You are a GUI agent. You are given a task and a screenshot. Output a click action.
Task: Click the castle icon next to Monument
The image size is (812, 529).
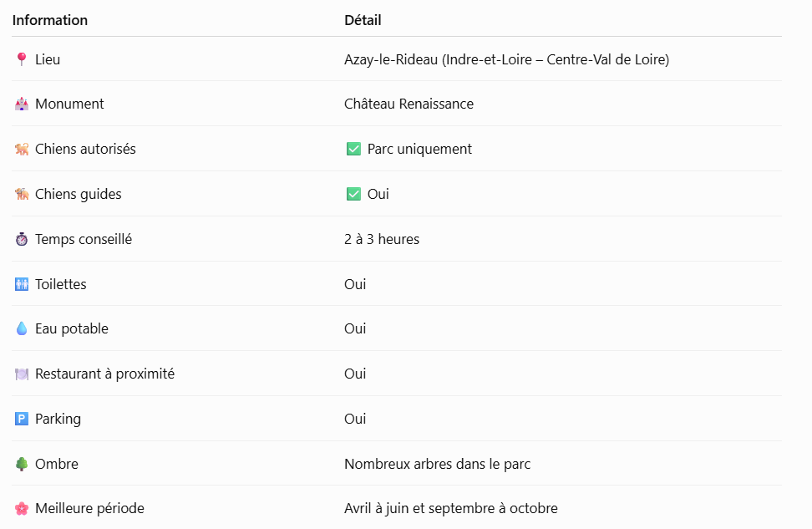coord(22,104)
